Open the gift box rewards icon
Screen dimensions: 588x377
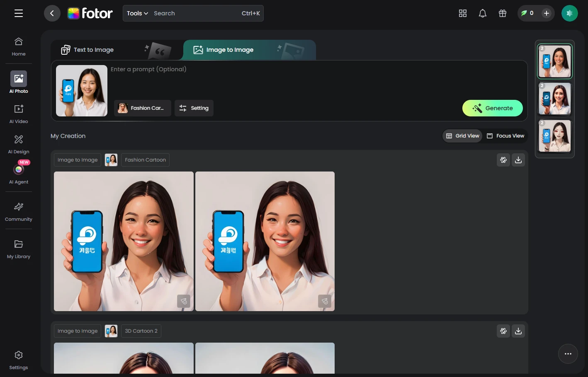click(503, 13)
